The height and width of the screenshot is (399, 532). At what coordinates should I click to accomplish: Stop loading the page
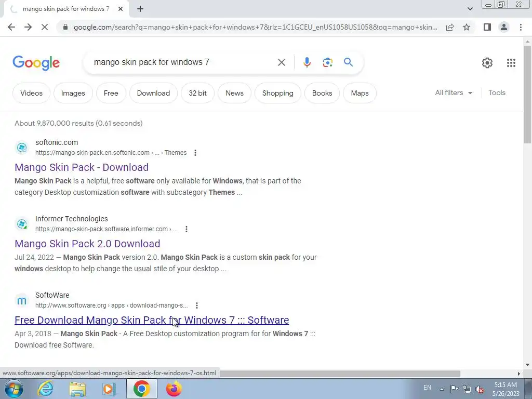pos(45,27)
